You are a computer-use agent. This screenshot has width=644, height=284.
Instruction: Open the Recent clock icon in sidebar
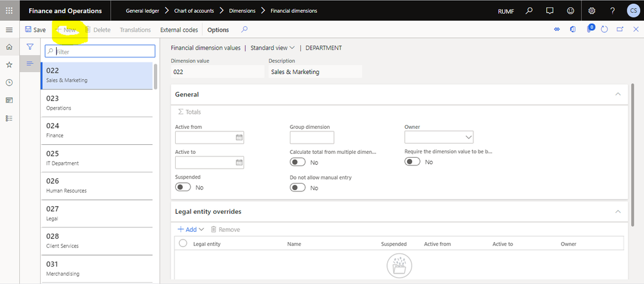point(9,82)
